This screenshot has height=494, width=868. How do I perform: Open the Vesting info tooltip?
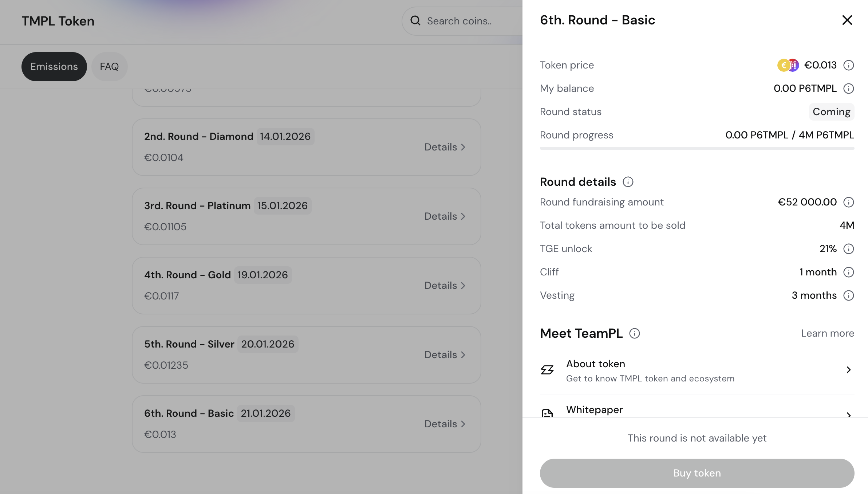pyautogui.click(x=849, y=295)
